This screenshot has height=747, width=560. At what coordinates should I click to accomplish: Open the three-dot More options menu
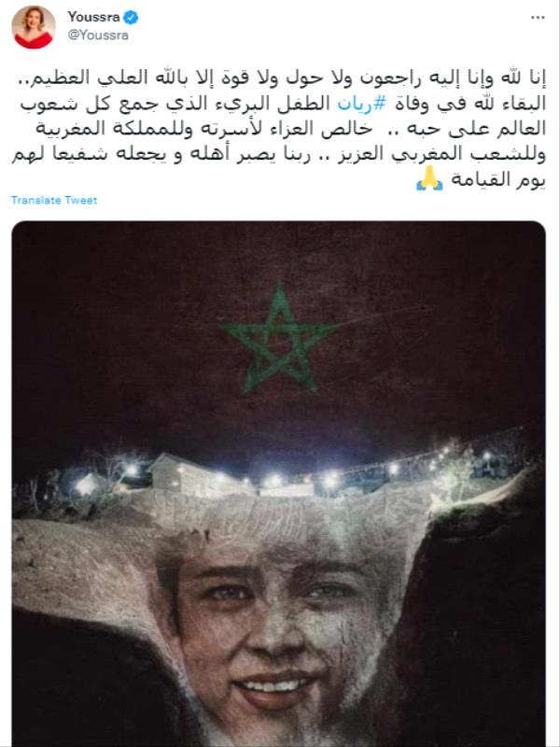[538, 18]
